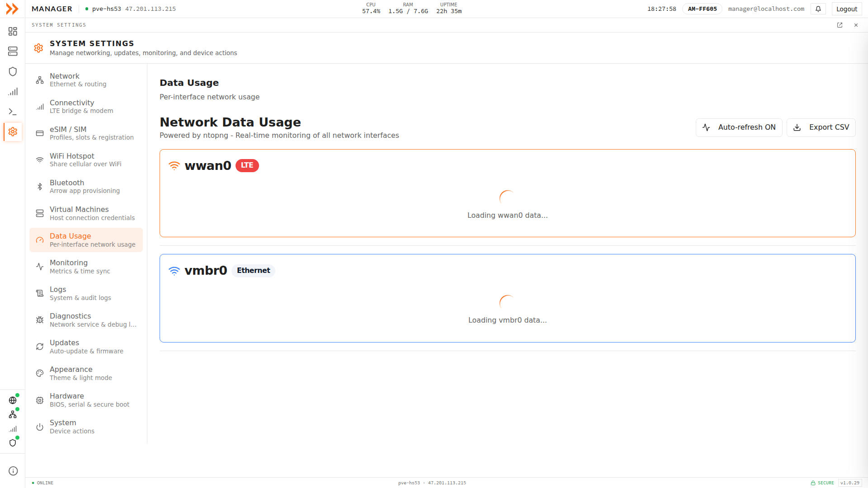
Task: Open the terminal prompt icon in left rail
Action: click(x=13, y=112)
